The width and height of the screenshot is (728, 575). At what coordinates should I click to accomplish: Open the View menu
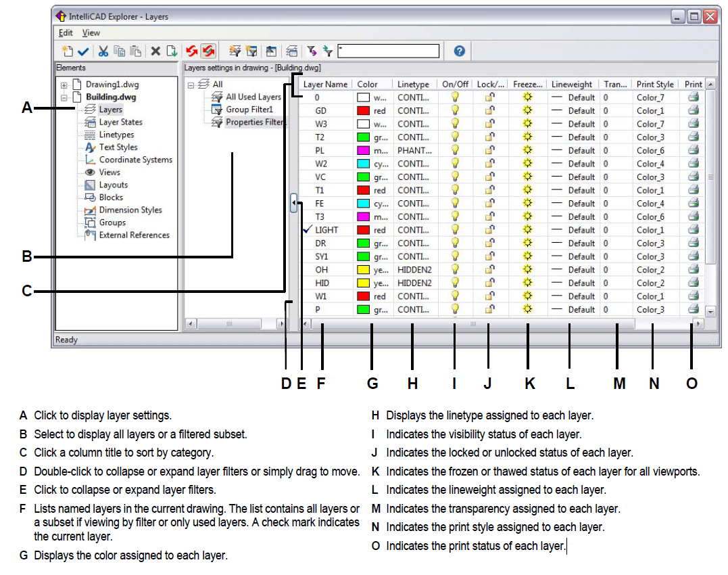click(91, 33)
